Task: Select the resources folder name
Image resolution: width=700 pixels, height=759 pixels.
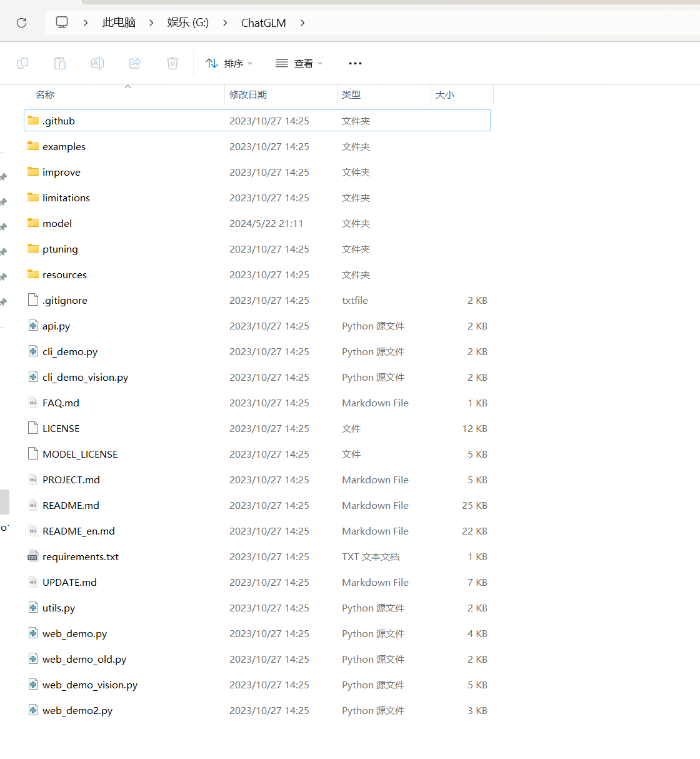Action: 64,274
